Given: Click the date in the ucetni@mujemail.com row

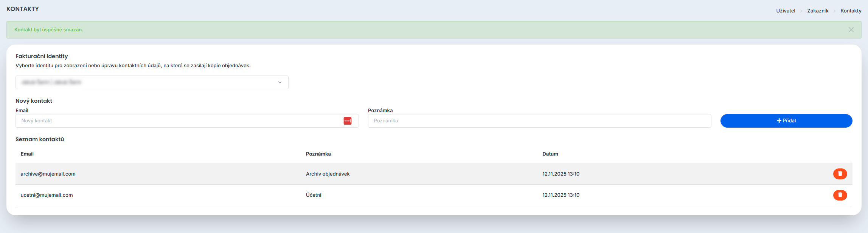Looking at the screenshot, I should [x=561, y=195].
